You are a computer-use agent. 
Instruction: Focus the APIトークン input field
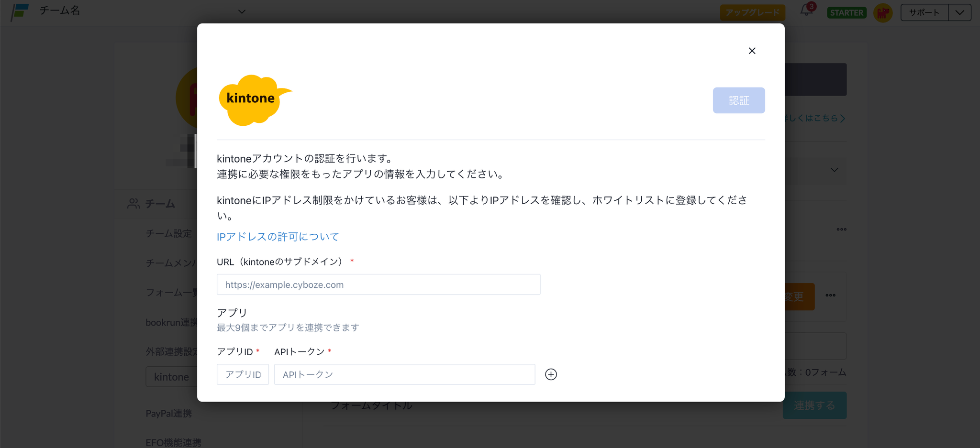point(404,374)
